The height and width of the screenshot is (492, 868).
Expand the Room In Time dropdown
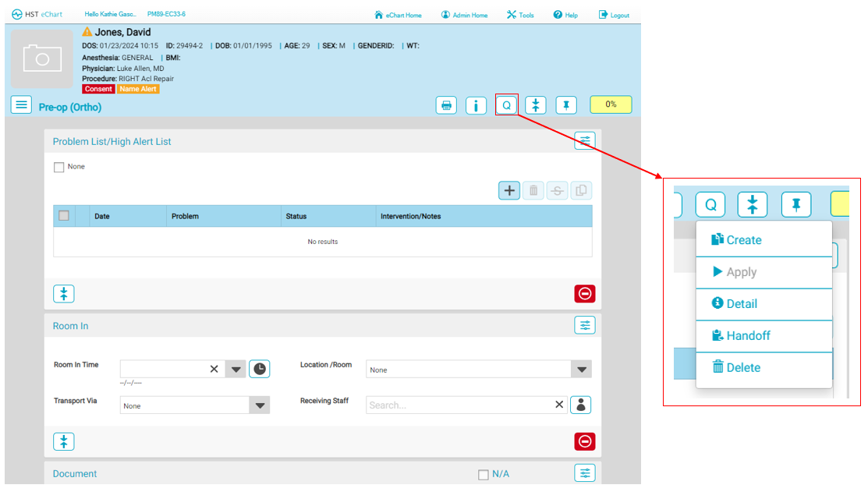click(236, 369)
